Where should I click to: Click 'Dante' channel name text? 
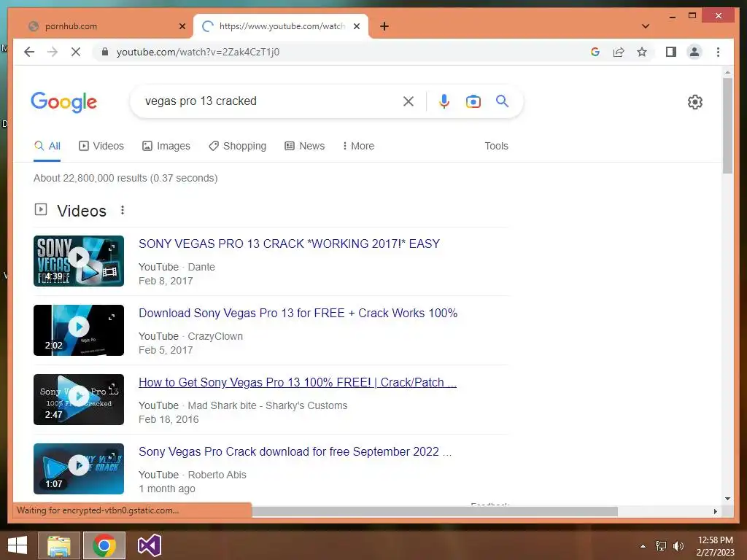pos(201,267)
